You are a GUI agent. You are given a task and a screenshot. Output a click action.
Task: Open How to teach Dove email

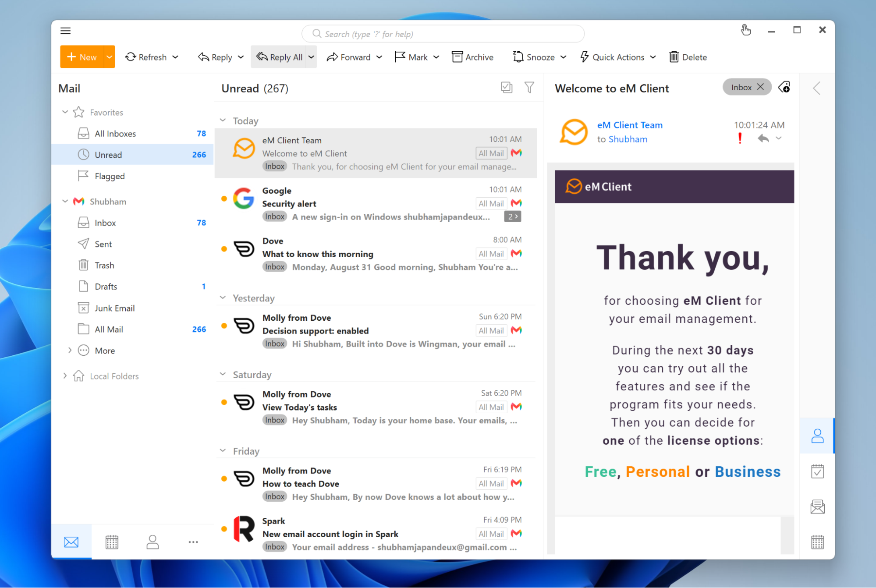tap(376, 484)
